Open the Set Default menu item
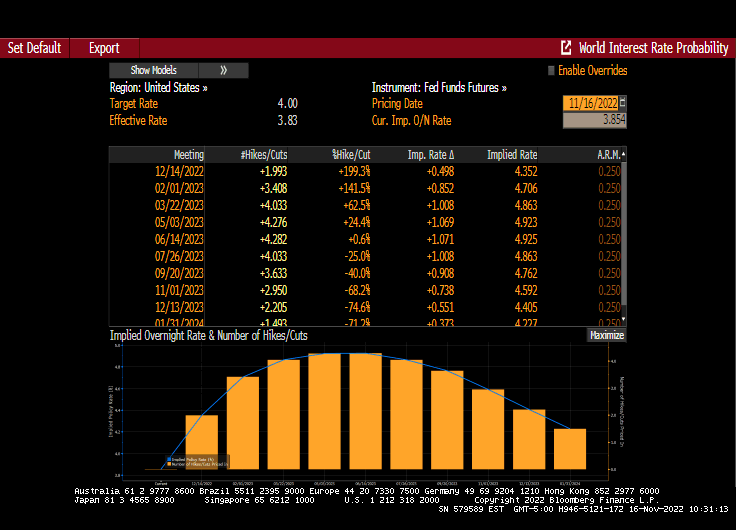 [34, 47]
